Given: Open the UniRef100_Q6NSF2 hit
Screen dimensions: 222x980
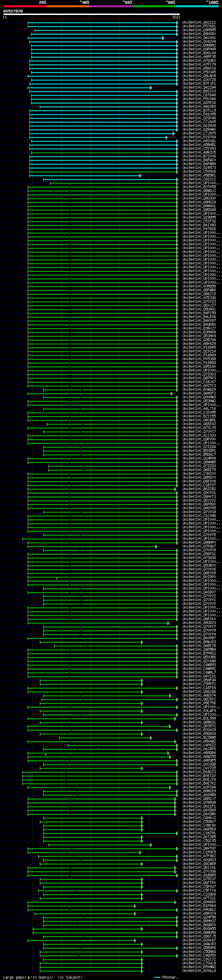Looking at the screenshot, I should pyautogui.click(x=199, y=394).
